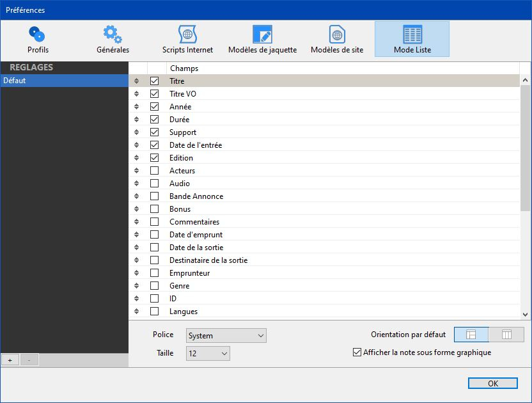Expand the Taille size dropdown
Viewport: 532px width, 403px height.
(x=208, y=354)
